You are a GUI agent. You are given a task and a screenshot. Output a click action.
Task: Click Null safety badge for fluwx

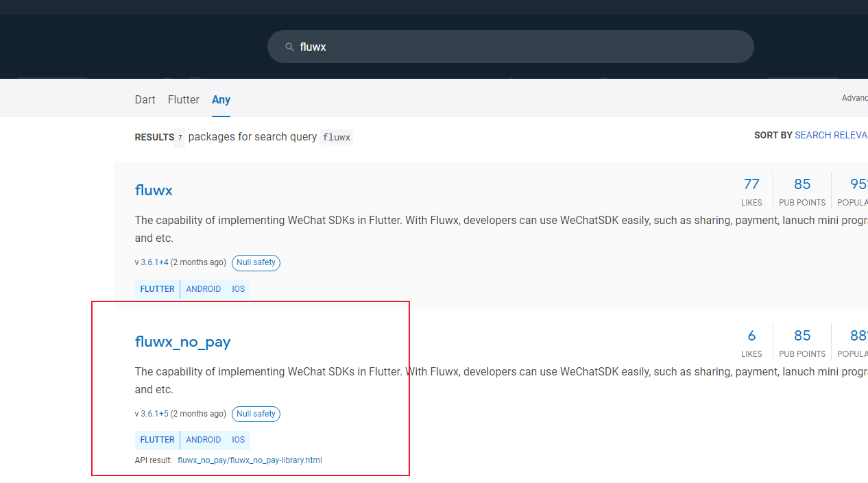tap(256, 262)
